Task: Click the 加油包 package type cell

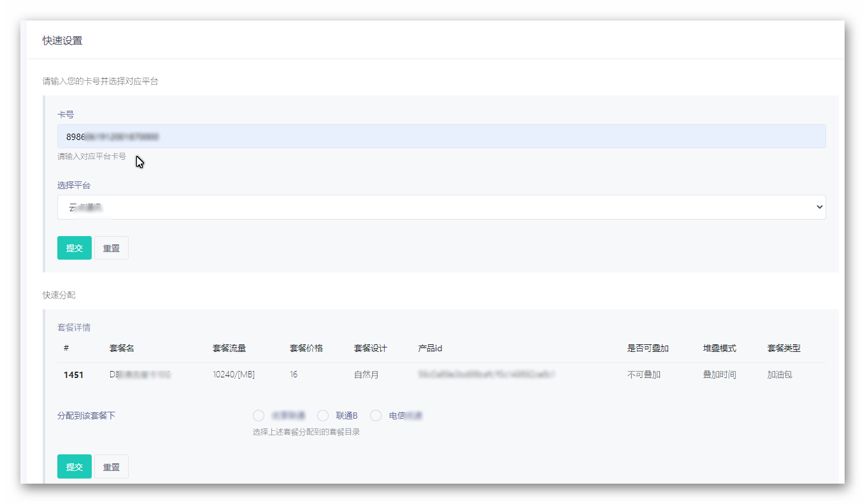Action: pos(780,375)
